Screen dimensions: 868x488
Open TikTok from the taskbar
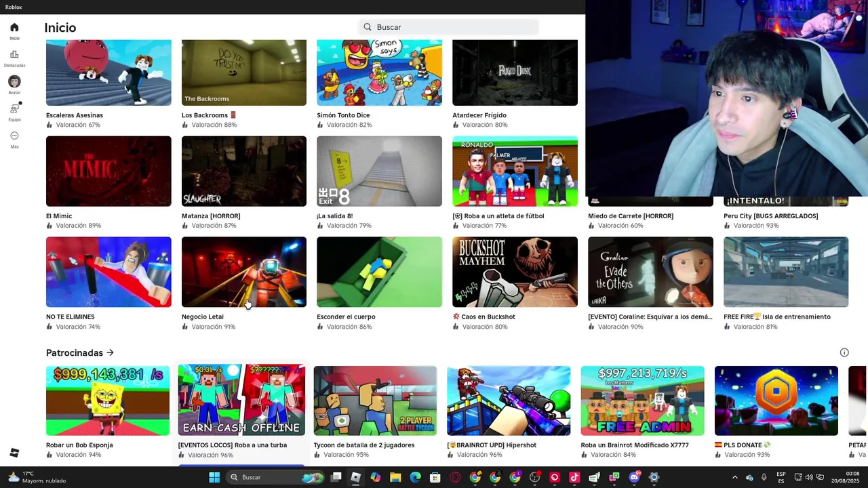(x=574, y=477)
